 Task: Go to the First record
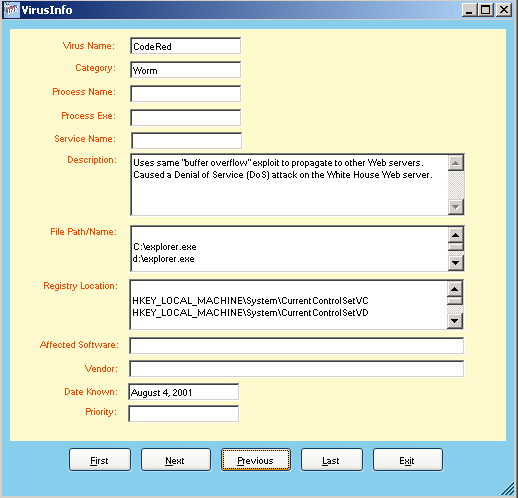tap(100, 460)
